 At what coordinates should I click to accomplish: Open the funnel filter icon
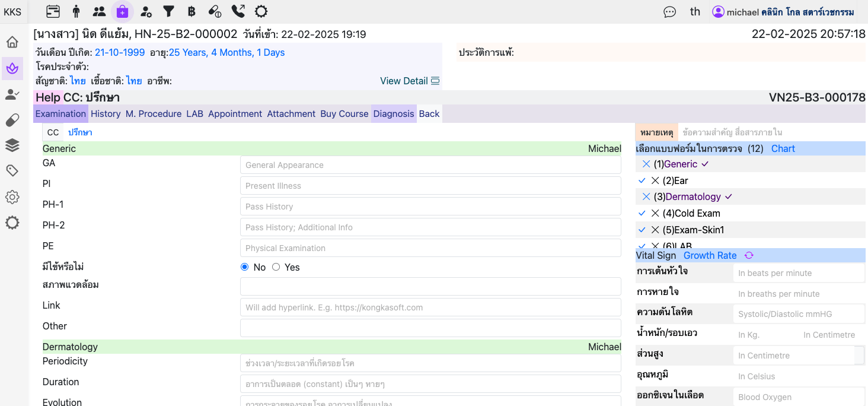click(168, 11)
